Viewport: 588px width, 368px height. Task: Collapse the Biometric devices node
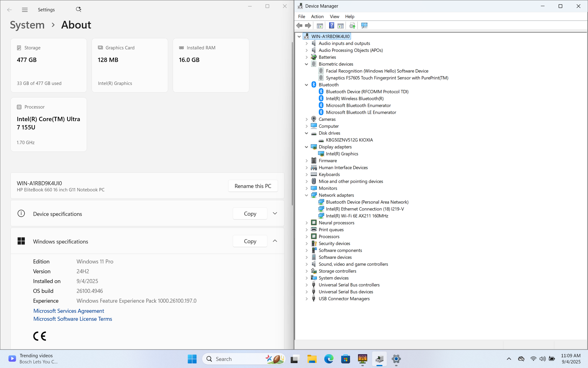(x=307, y=64)
